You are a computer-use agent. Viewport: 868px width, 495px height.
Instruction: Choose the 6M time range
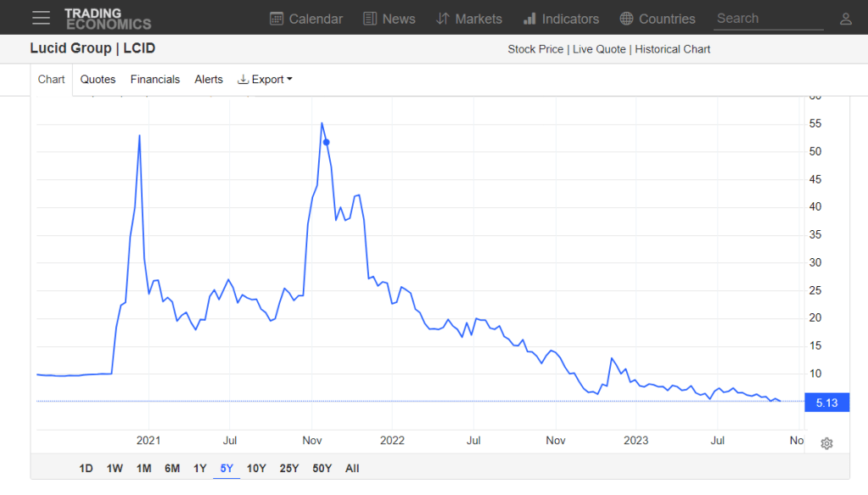(171, 468)
